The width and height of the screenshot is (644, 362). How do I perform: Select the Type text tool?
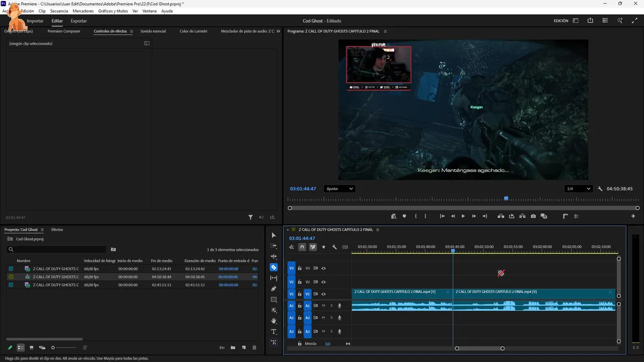click(274, 332)
